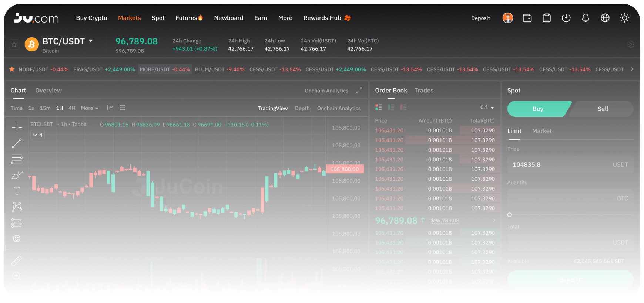Pick the text annotation tool
644x303 pixels.
(17, 191)
